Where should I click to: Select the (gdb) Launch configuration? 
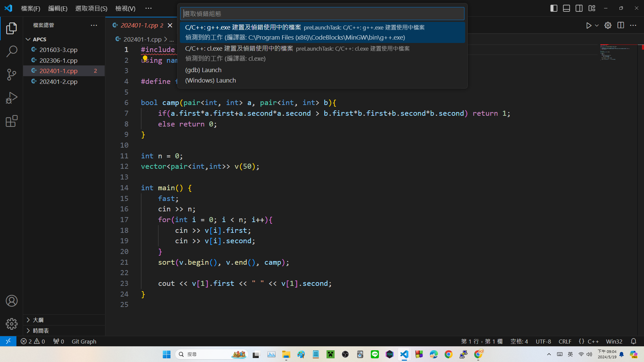coord(203,70)
